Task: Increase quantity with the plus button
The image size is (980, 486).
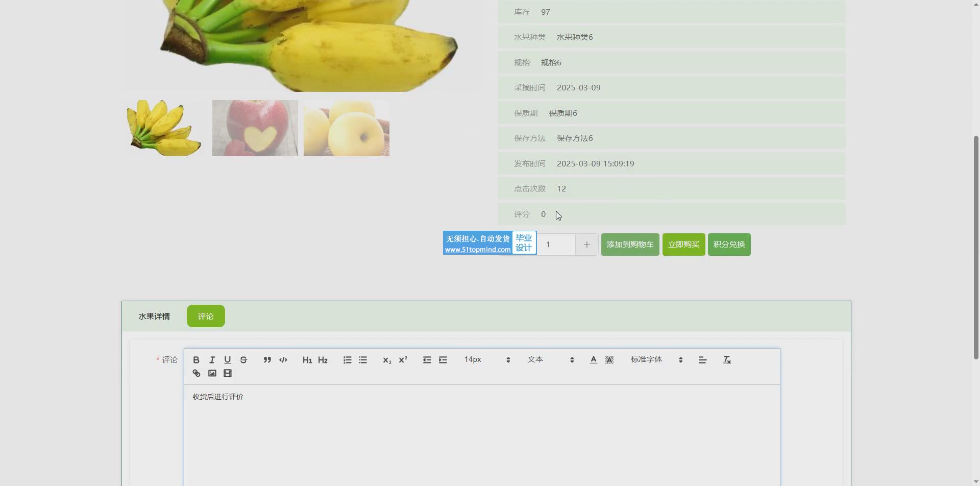Action: pyautogui.click(x=586, y=245)
